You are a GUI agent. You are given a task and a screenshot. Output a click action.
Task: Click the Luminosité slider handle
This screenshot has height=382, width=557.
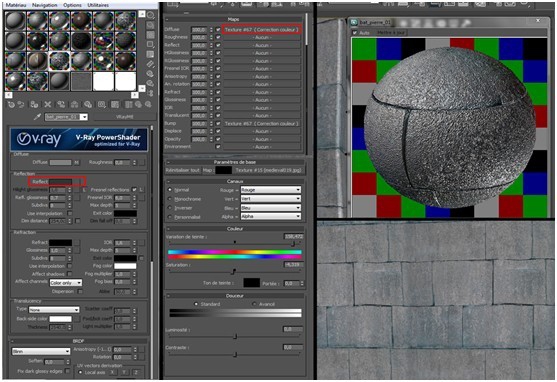coord(235,336)
